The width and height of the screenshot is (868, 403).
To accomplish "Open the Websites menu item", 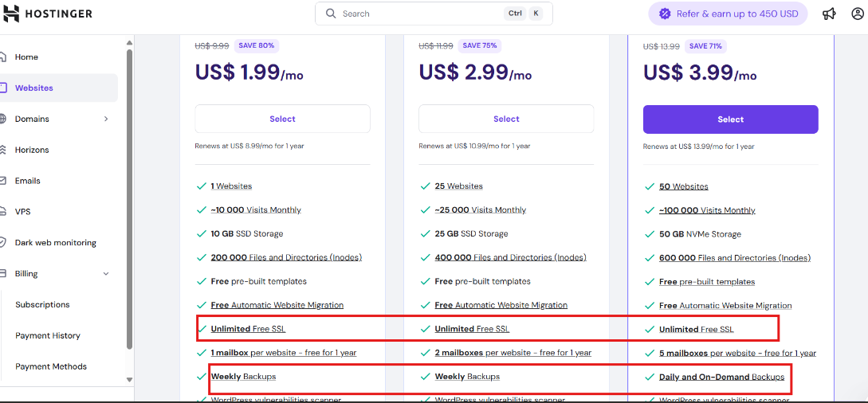I will [34, 88].
